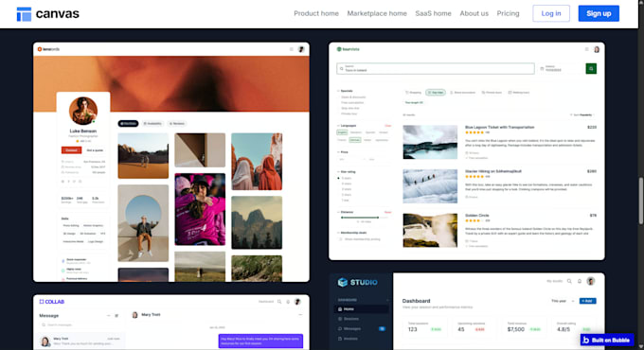Collapse the Languages filter section
The image size is (644, 350).
(347, 126)
